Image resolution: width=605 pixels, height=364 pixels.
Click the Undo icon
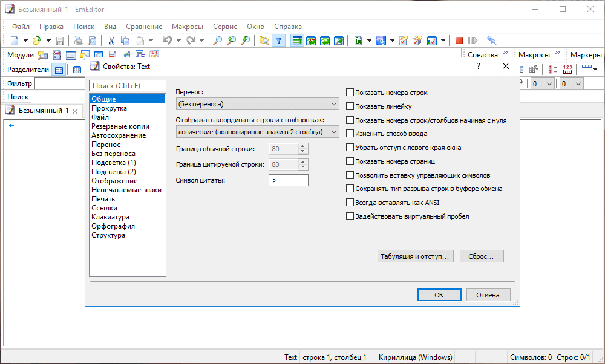(x=166, y=39)
